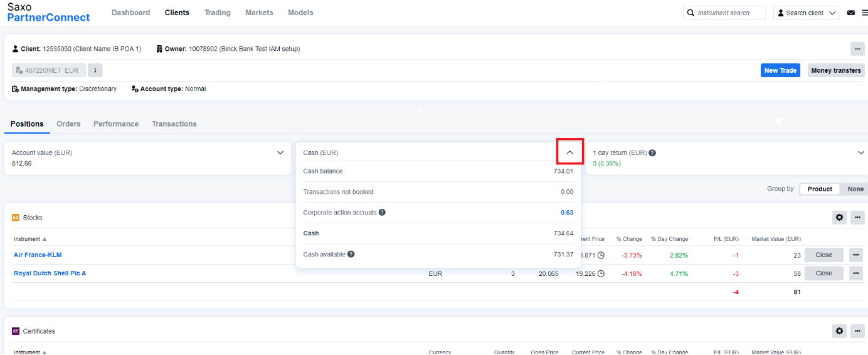Expand the 1 day return card chevron
The height and width of the screenshot is (355, 868).
point(861,152)
